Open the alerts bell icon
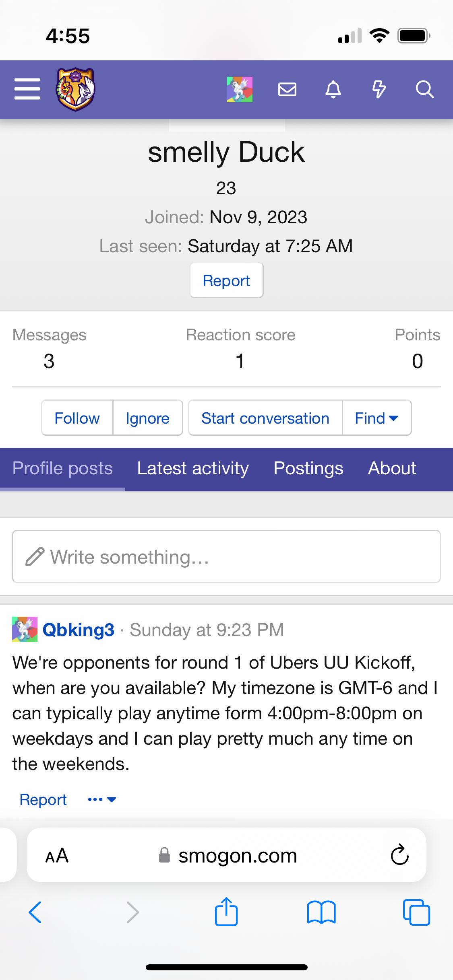The height and width of the screenshot is (980, 453). coord(333,89)
